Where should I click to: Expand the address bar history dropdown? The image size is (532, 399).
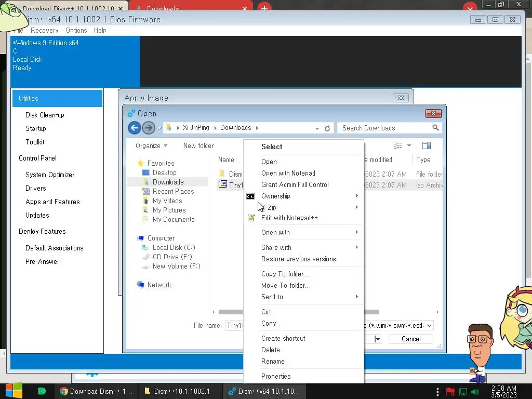click(316, 128)
